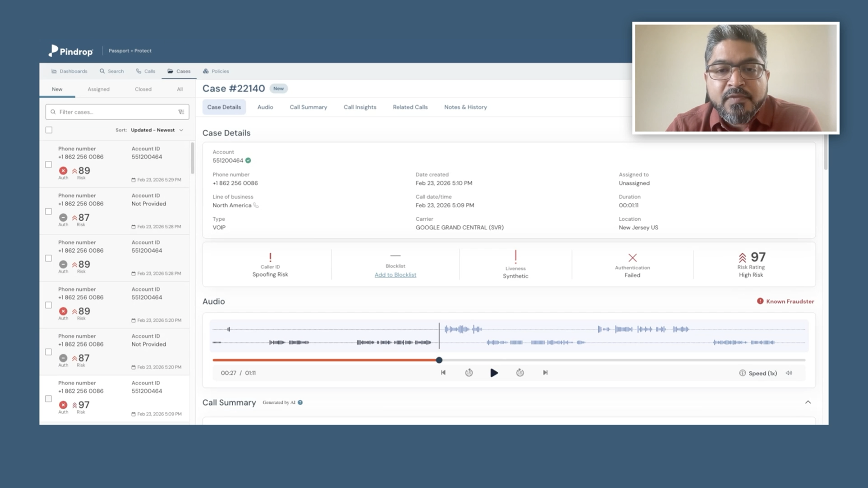Click the phone icon beside North America
Viewport: 868px width, 488px height.
point(256,205)
